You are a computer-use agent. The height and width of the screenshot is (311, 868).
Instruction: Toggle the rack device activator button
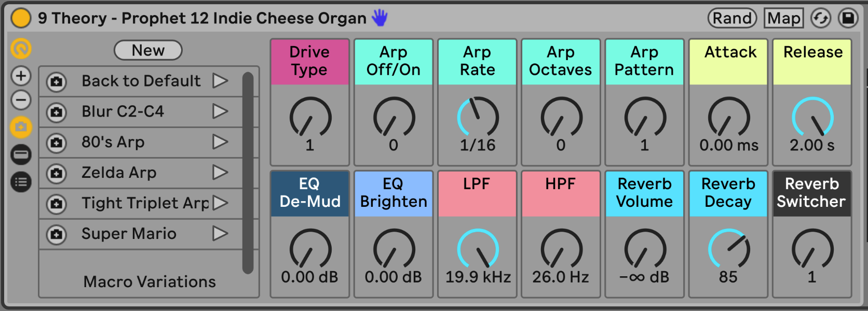tap(21, 18)
